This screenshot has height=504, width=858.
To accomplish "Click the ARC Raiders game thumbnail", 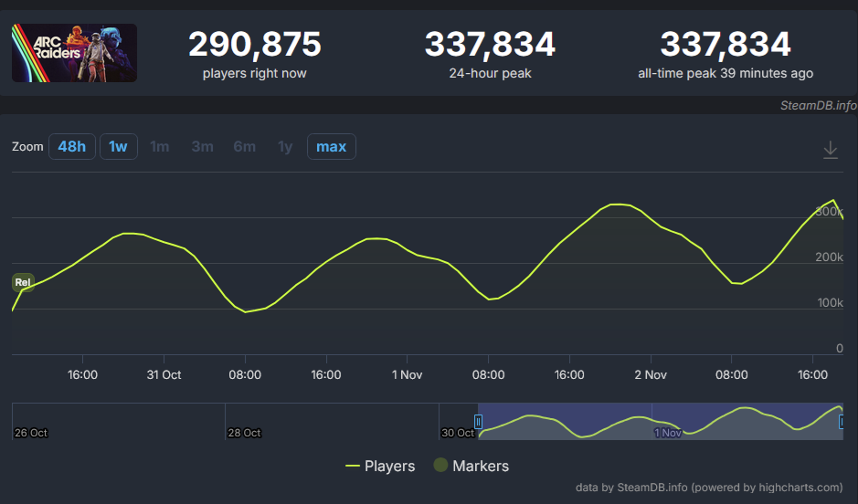I will point(74,53).
